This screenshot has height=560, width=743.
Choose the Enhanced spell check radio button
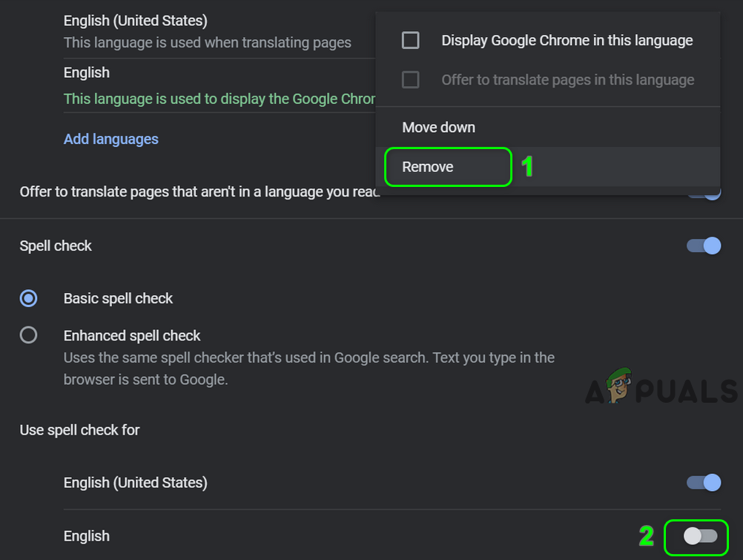(29, 335)
